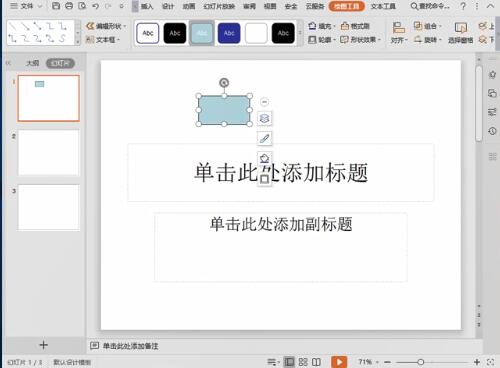
Task: Open the 轮廓 outline option
Action: pyautogui.click(x=320, y=40)
